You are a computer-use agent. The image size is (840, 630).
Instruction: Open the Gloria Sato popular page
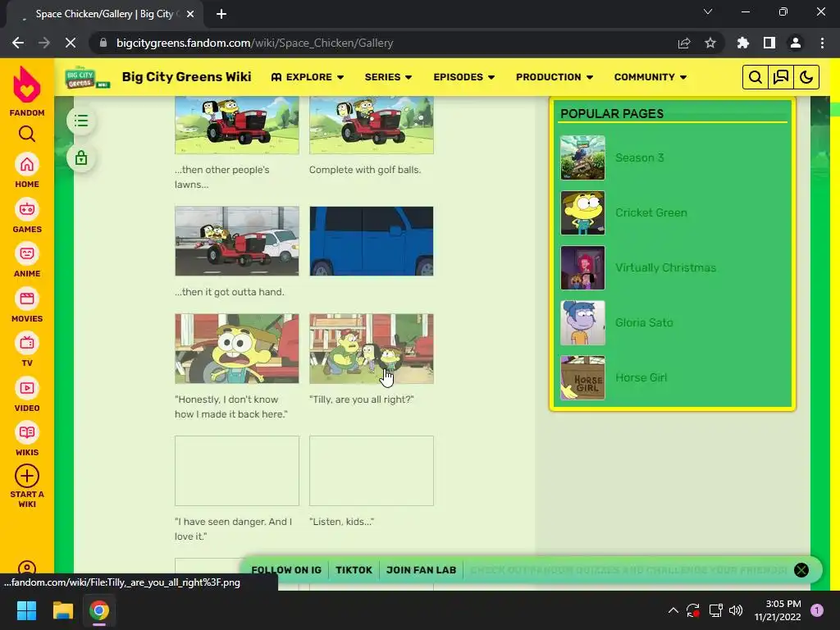click(644, 322)
